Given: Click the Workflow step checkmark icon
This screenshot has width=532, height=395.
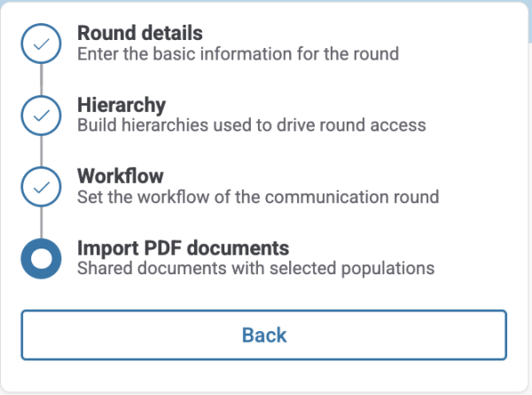Looking at the screenshot, I should coord(41,186).
